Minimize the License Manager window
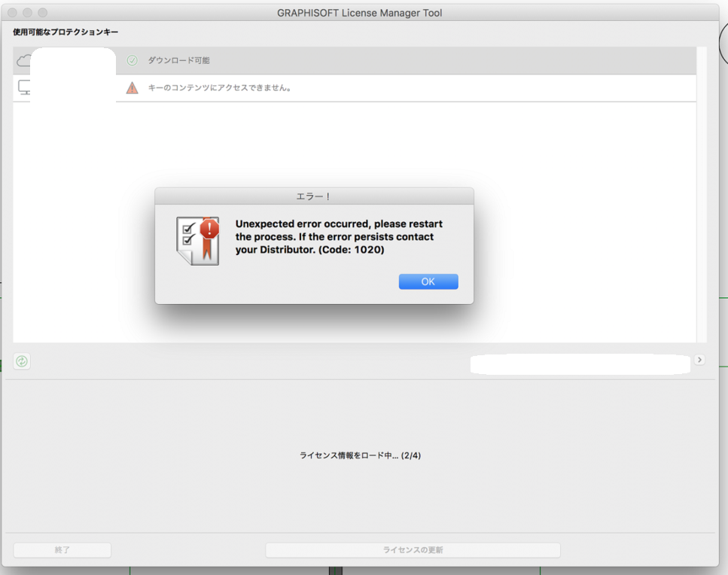 tap(27, 13)
